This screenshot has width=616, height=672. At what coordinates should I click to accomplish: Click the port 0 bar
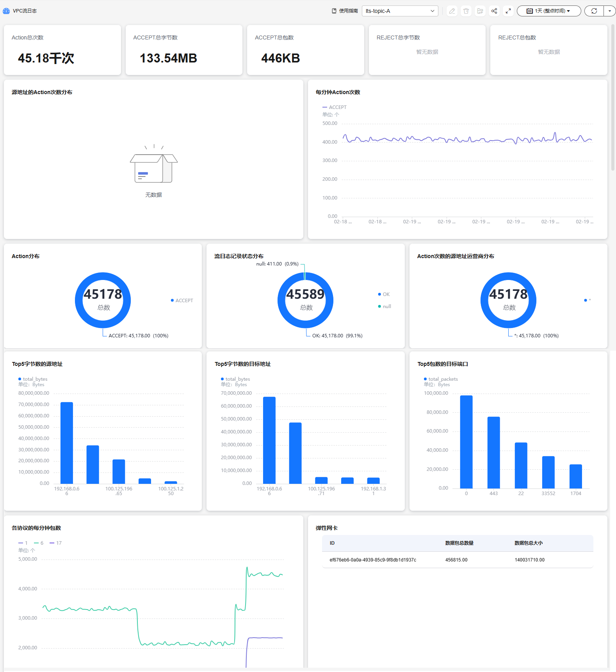(x=466, y=442)
